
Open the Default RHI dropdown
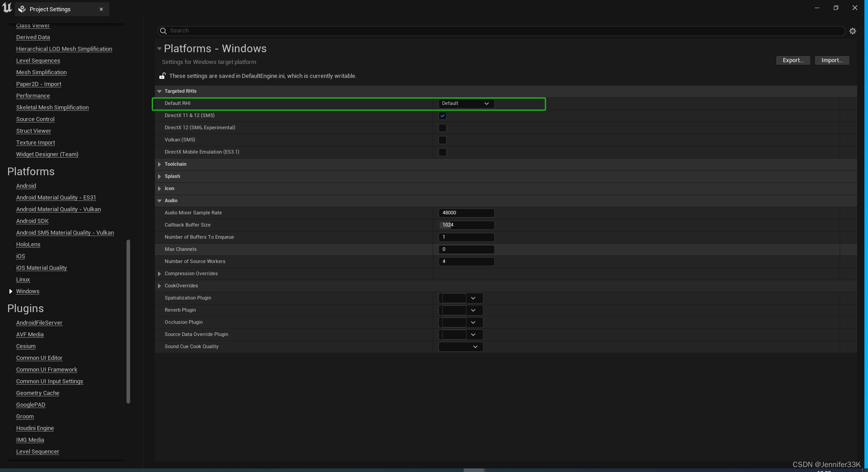466,104
